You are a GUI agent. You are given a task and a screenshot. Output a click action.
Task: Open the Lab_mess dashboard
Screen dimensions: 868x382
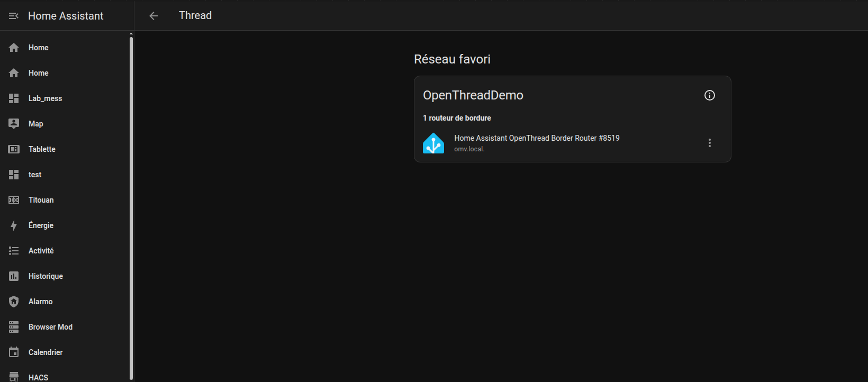45,98
